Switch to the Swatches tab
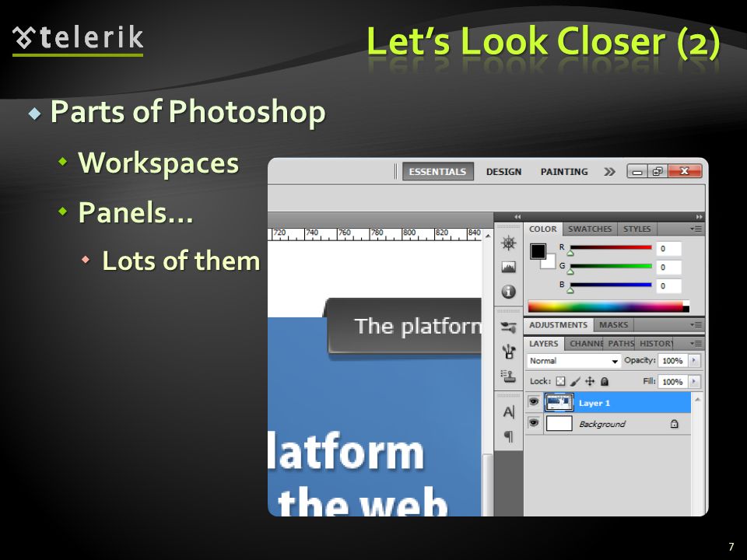Screen dimensions: 747x560 coord(590,229)
